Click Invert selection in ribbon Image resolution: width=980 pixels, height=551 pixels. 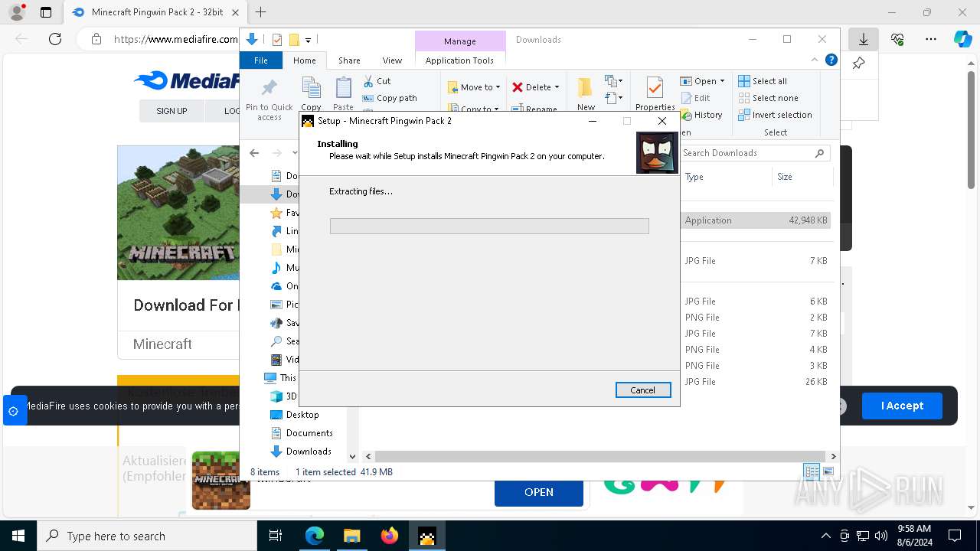click(x=775, y=115)
